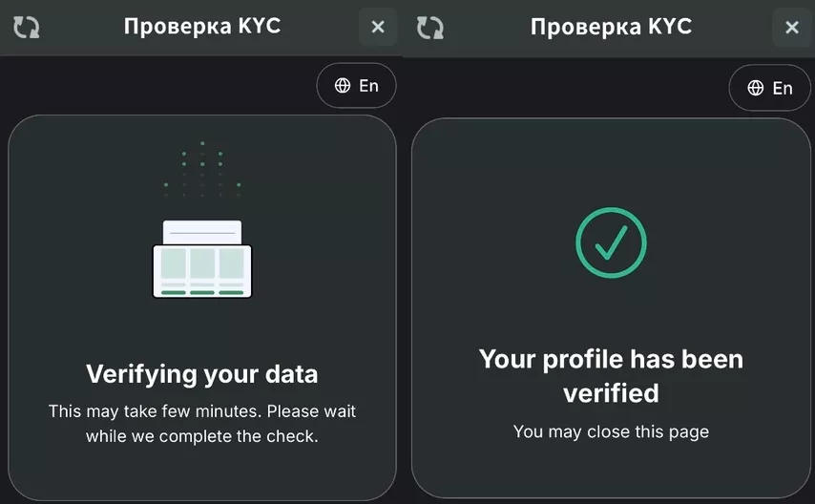Viewport: 815px width, 504px height.
Task: Click the white paper sheet in the scanner illustration
Action: 202,231
